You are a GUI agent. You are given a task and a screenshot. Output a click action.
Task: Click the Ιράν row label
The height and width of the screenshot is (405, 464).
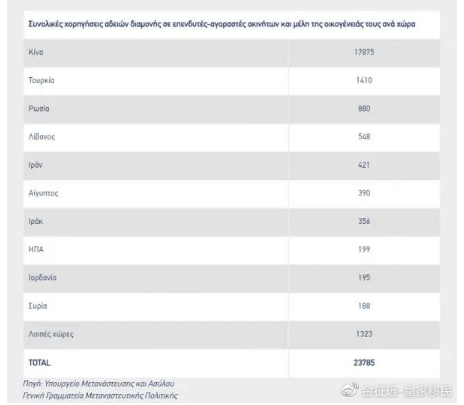pyautogui.click(x=35, y=165)
